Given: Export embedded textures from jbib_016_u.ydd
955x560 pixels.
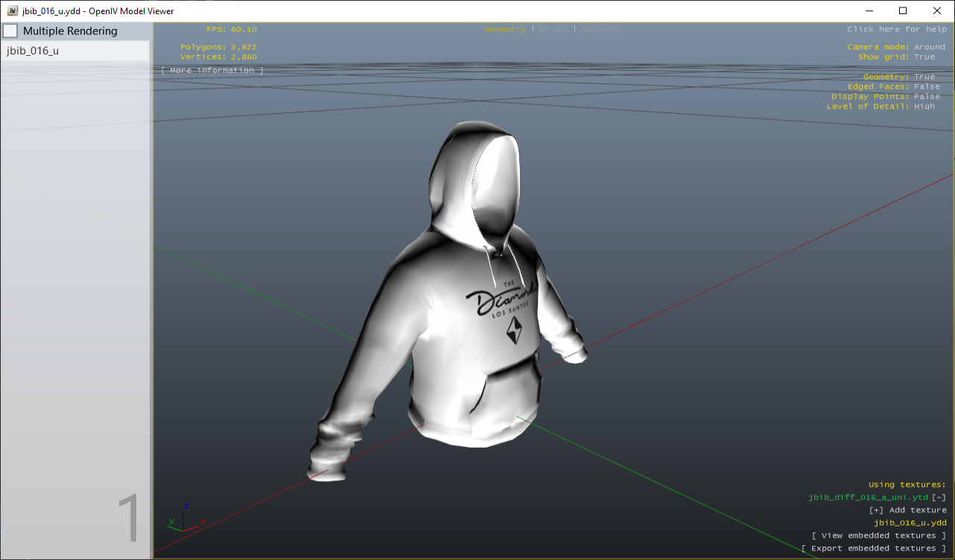Looking at the screenshot, I should point(875,547).
